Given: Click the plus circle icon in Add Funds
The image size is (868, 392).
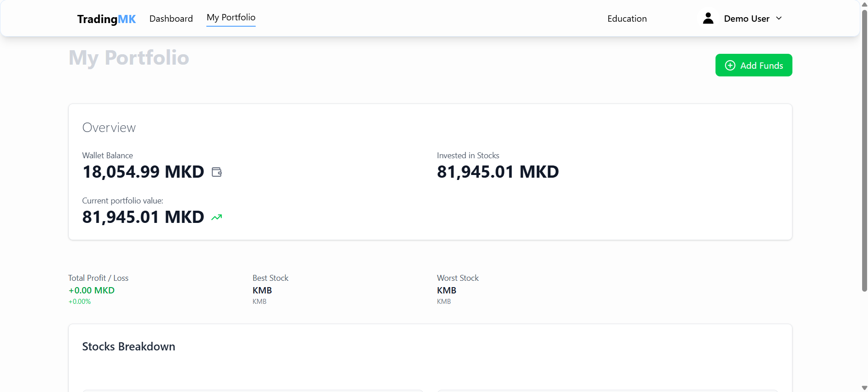Looking at the screenshot, I should click(730, 66).
